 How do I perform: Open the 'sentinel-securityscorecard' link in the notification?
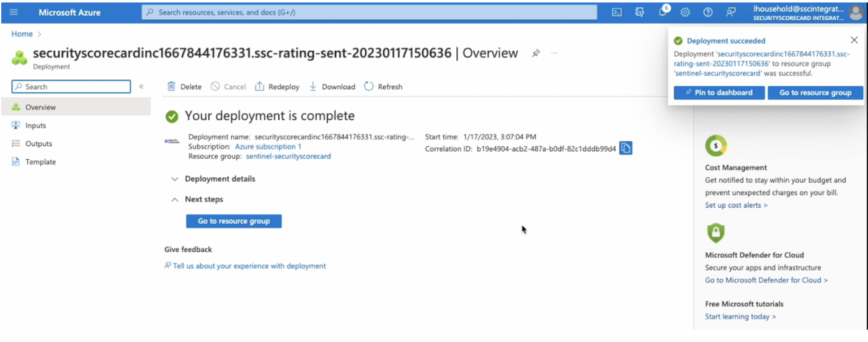[717, 73]
